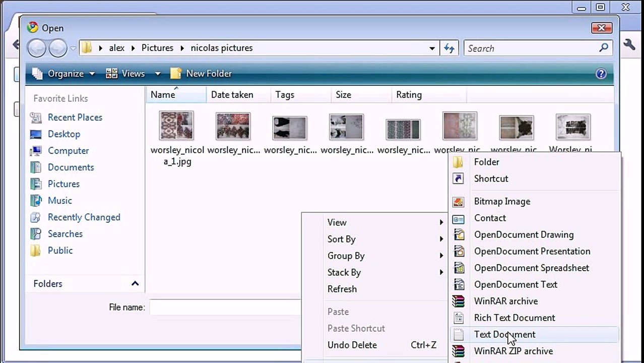The width and height of the screenshot is (644, 363).
Task: Create new Bitmap Image
Action: [534, 202]
